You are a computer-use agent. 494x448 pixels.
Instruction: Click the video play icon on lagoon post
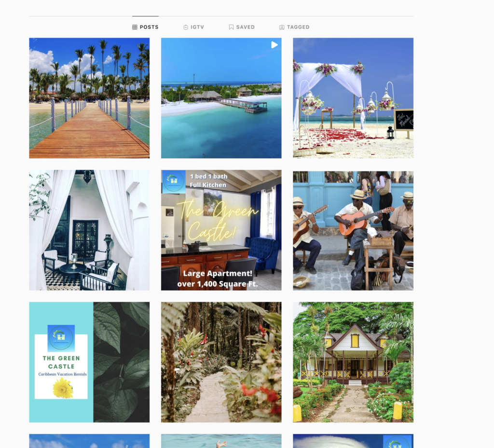click(274, 45)
